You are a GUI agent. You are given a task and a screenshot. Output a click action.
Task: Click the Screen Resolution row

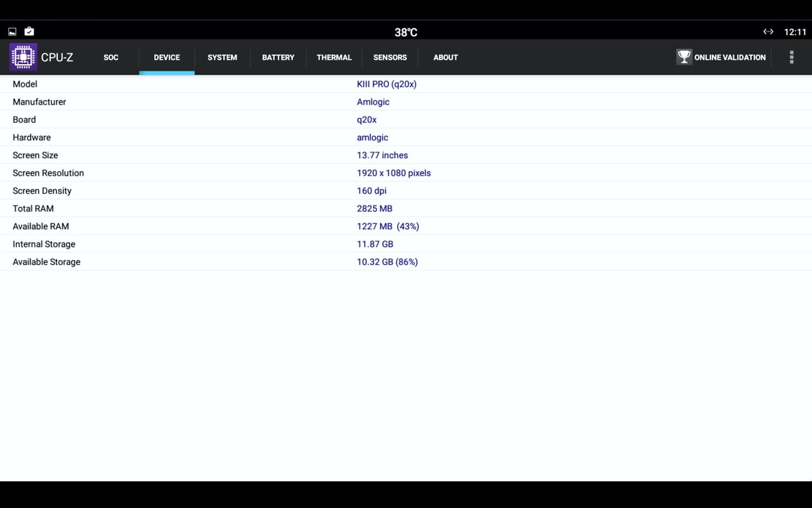click(x=394, y=173)
